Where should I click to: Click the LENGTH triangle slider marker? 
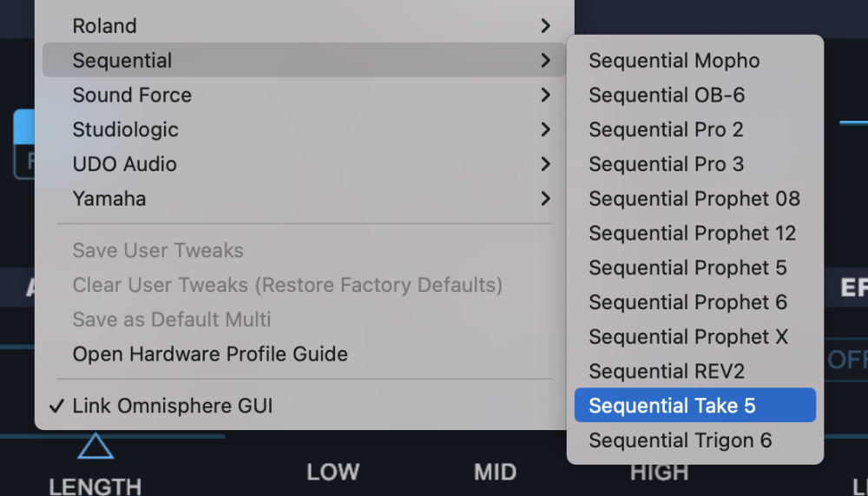point(95,446)
